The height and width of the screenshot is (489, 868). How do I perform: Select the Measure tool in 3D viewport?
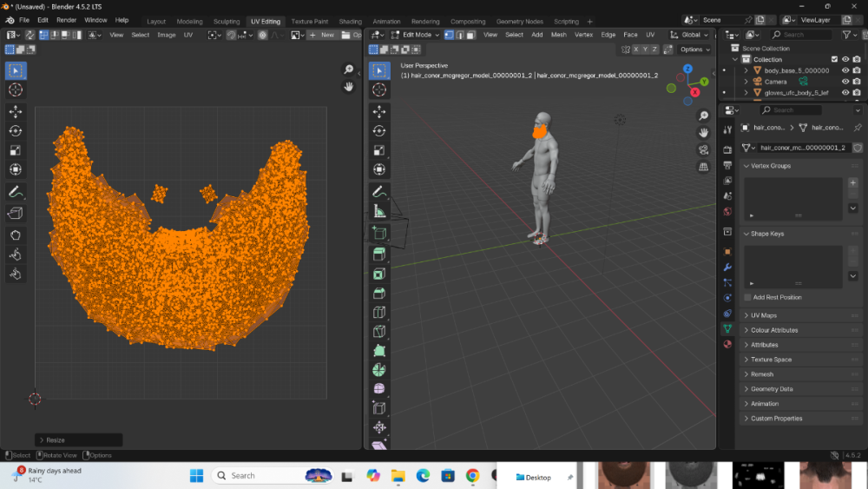click(379, 211)
